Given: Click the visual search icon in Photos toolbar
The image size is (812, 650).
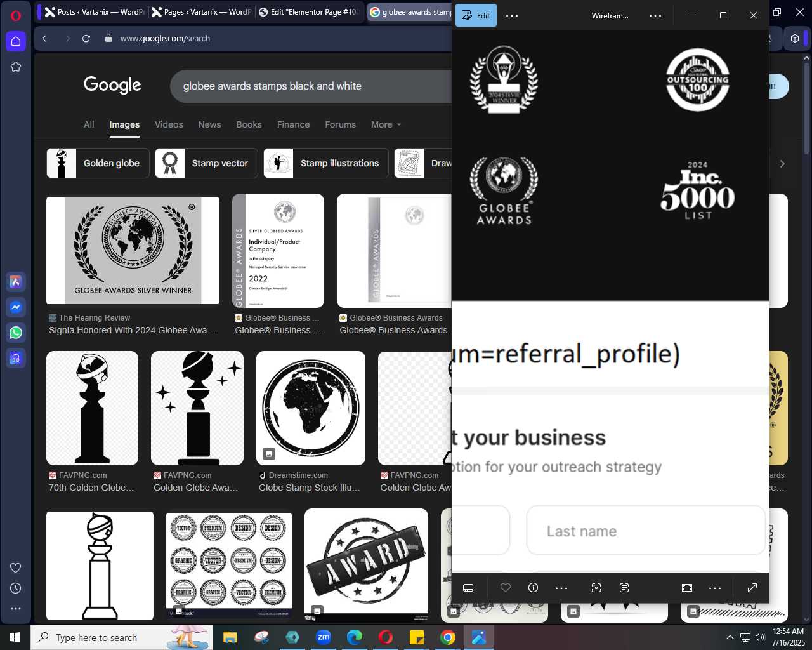Looking at the screenshot, I should 596,588.
